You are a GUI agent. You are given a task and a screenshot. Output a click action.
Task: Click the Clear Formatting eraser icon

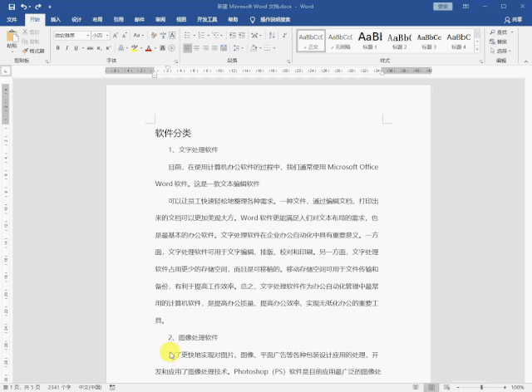(x=154, y=35)
